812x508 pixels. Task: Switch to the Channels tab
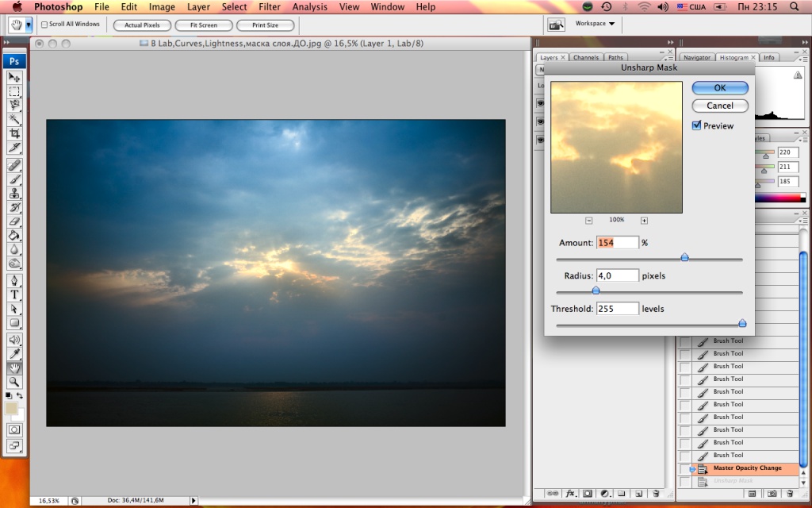click(x=585, y=58)
